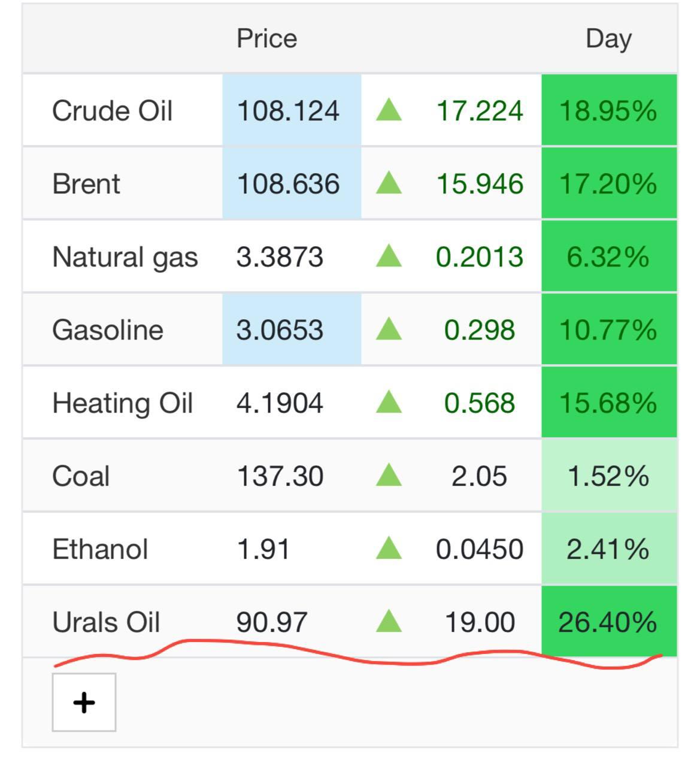Screen dimensions: 700x757
Task: Click the up arrow in Gasoline row
Action: pyautogui.click(x=389, y=329)
